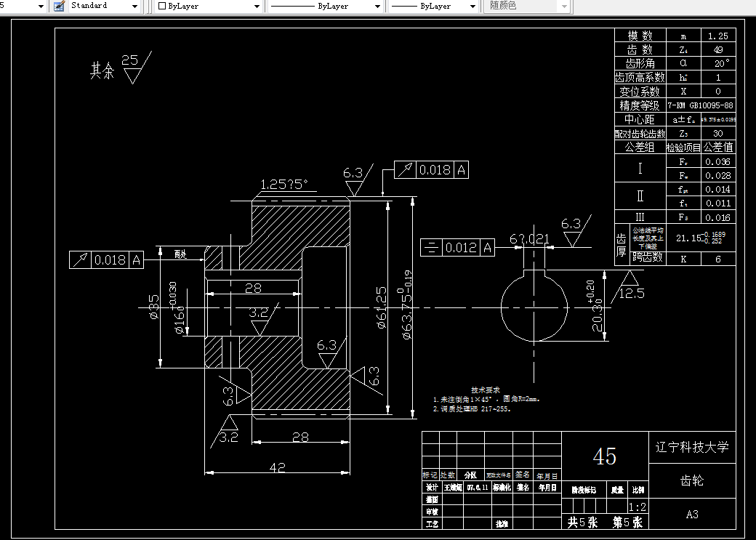Select the 3.2 roughness mark inside bore
Image resolution: width=756 pixels, height=540 pixels.
coord(262,319)
